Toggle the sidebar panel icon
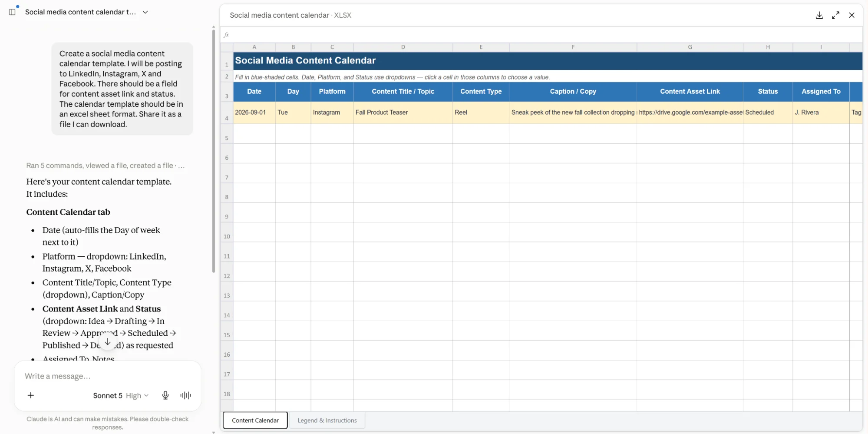The height and width of the screenshot is (434, 868). point(12,12)
